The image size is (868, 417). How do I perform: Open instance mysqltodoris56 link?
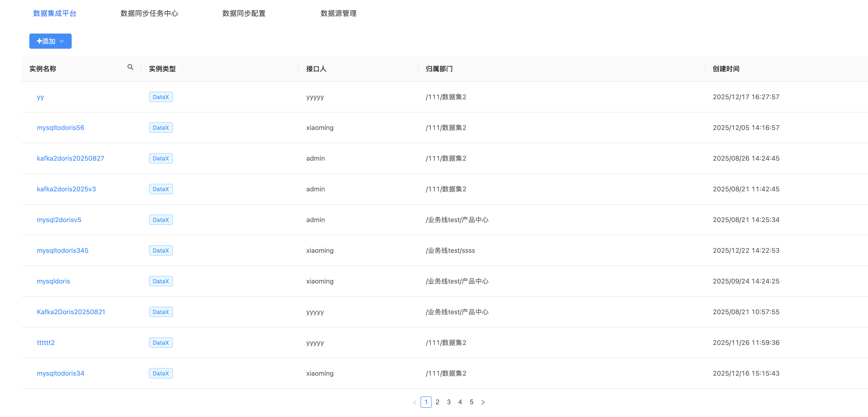[x=61, y=128]
